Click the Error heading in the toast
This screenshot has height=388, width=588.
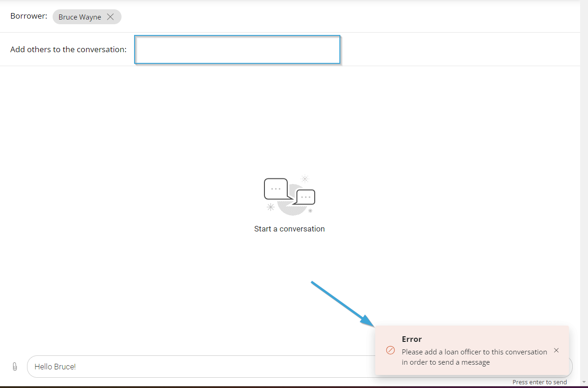click(412, 339)
